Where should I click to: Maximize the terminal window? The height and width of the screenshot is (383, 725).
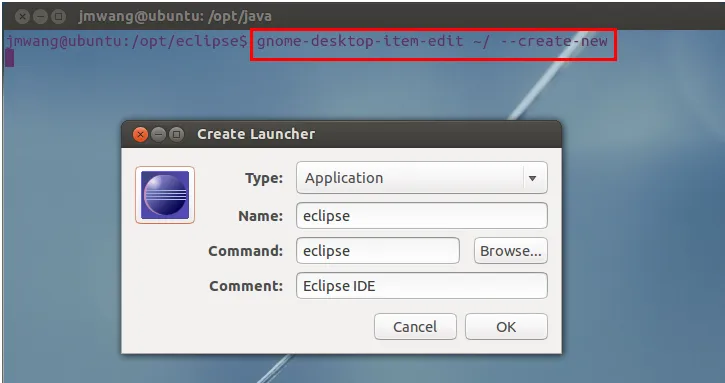click(58, 17)
